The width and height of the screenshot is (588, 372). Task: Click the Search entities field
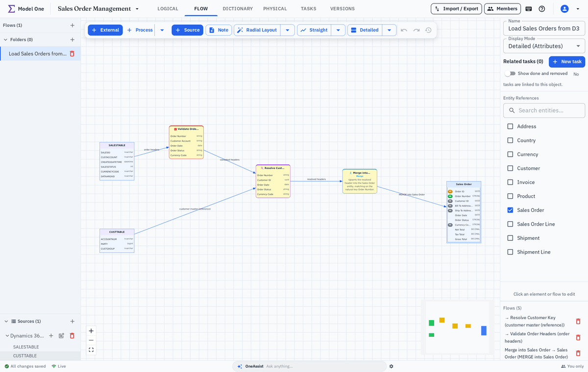click(x=544, y=110)
